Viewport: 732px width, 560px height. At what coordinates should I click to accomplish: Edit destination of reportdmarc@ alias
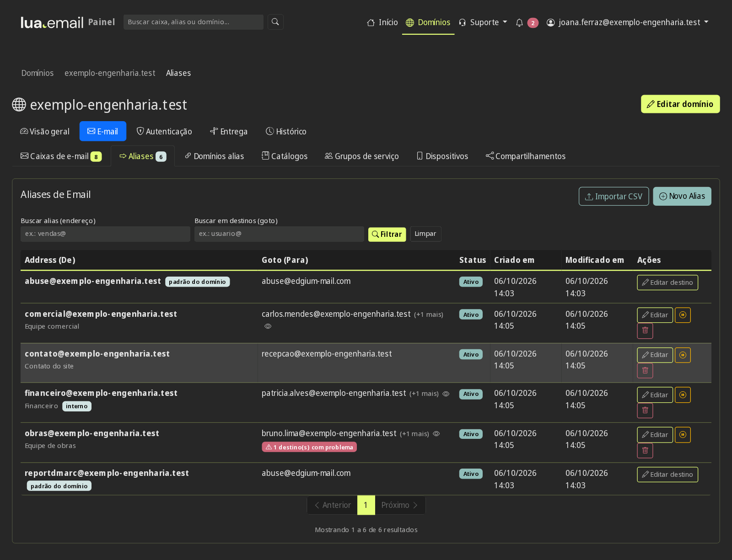tap(667, 475)
